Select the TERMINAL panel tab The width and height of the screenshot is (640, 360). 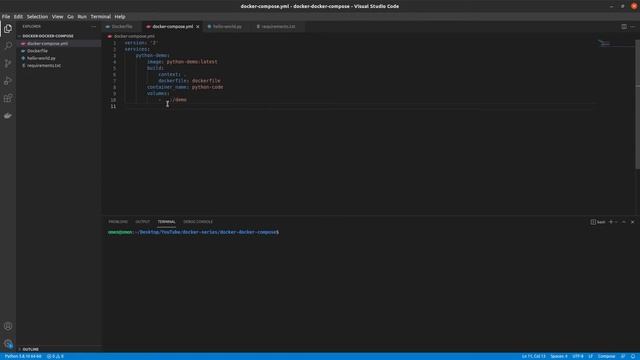(167, 222)
